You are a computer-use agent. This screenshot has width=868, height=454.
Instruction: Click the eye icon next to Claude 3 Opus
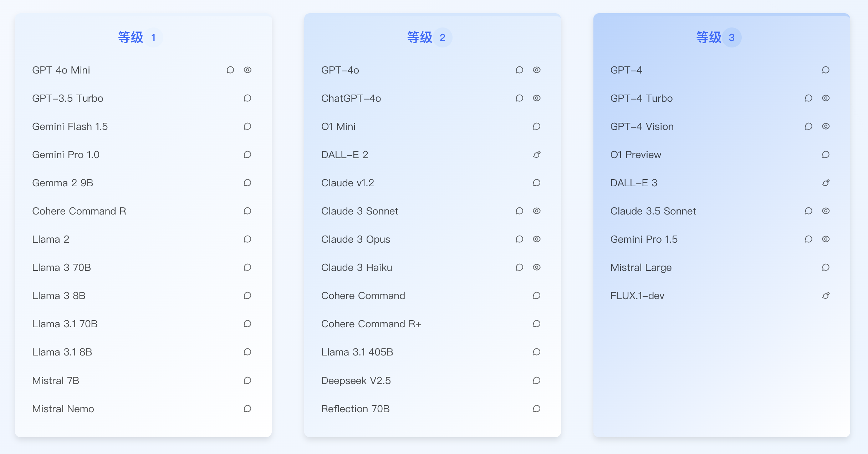pos(537,239)
